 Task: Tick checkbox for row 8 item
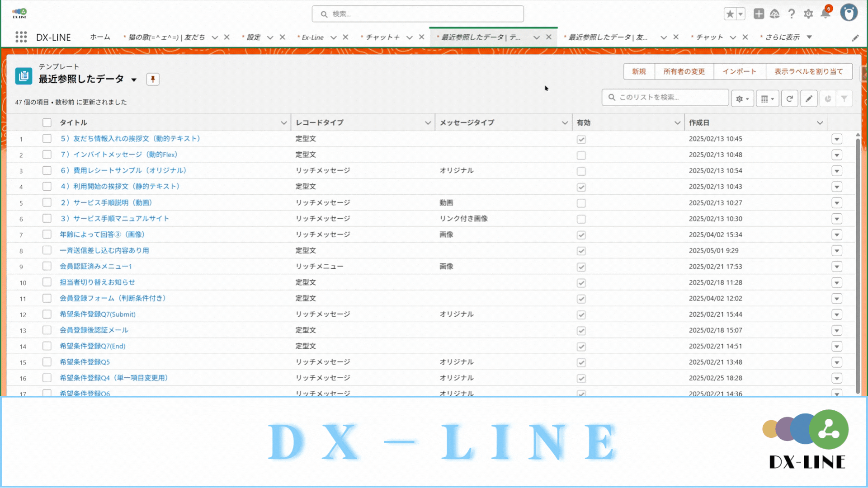coord(47,250)
